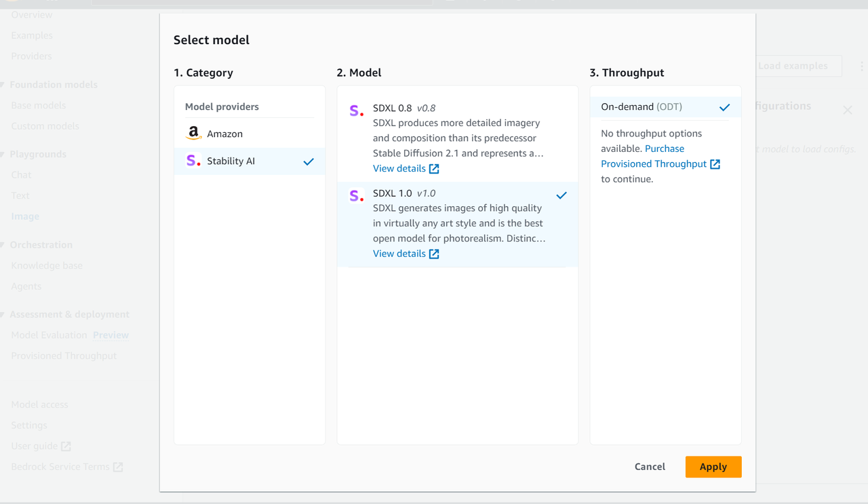Choose the SDXL 1.0 model
This screenshot has width=868, height=504.
tap(458, 224)
